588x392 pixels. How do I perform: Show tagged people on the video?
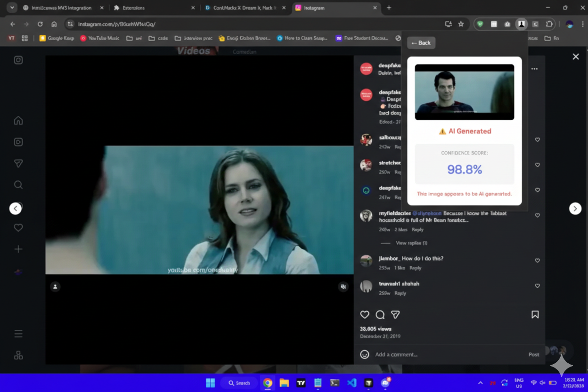[x=55, y=286]
